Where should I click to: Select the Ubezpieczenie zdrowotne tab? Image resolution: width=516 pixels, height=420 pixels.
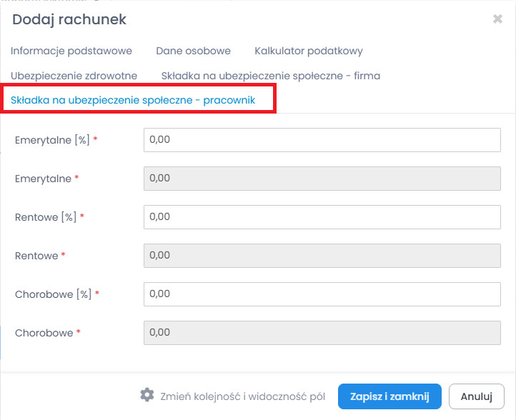click(74, 75)
